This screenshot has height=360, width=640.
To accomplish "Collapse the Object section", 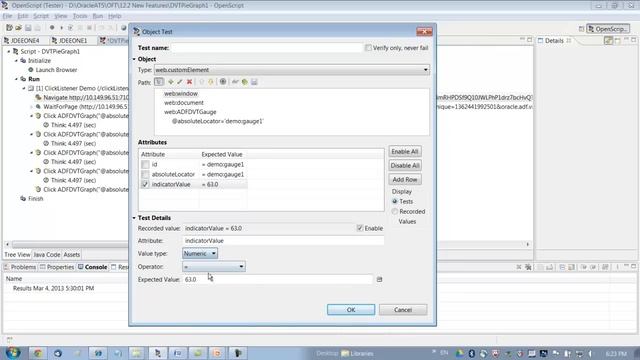I will (134, 59).
